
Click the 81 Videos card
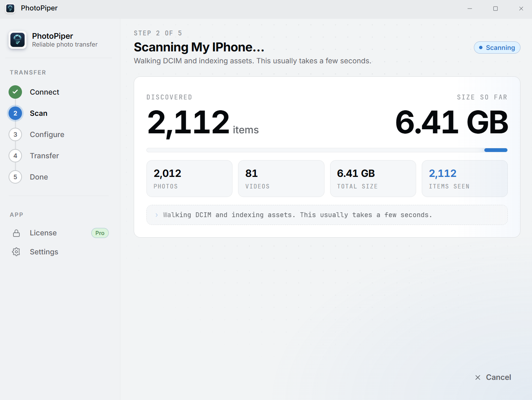point(281,178)
